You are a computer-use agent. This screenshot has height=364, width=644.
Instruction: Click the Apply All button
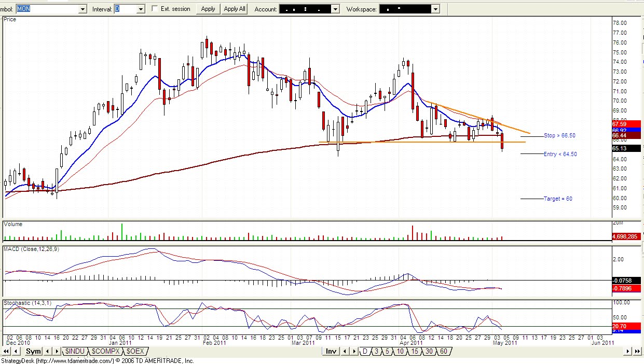click(x=234, y=9)
